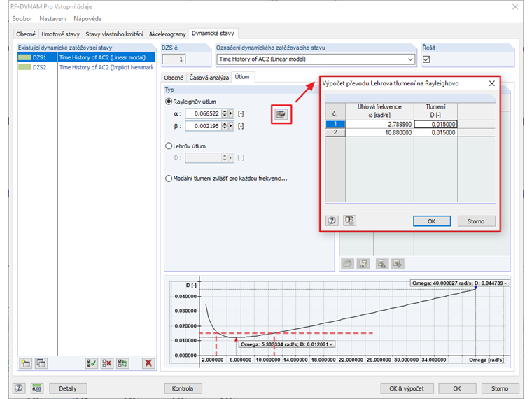Select Modální tlumení zvlášť radio button
Image resolution: width=532 pixels, height=399 pixels.
tap(169, 178)
